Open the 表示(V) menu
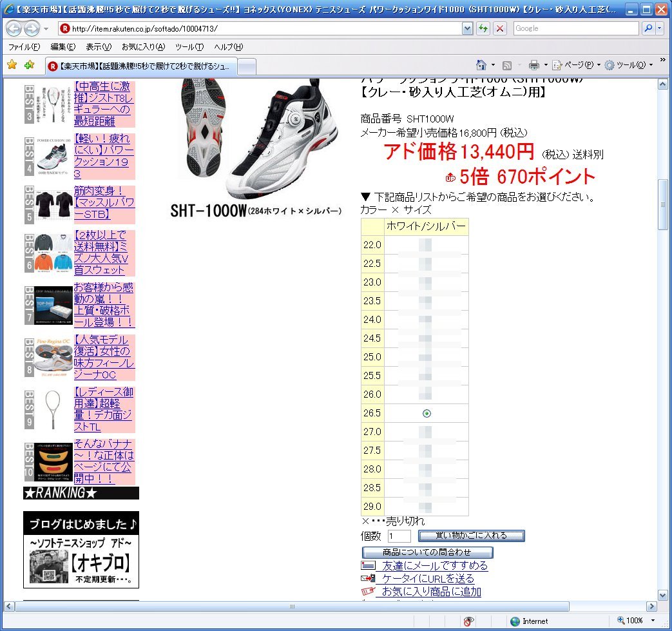Screen dimensions: 672x631 tap(99, 46)
